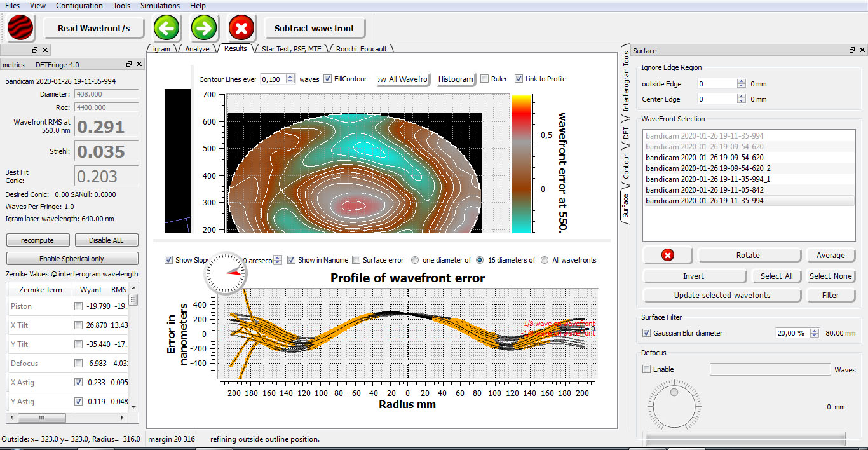
Task: Click red X delete button in Surface panel
Action: [x=667, y=256]
